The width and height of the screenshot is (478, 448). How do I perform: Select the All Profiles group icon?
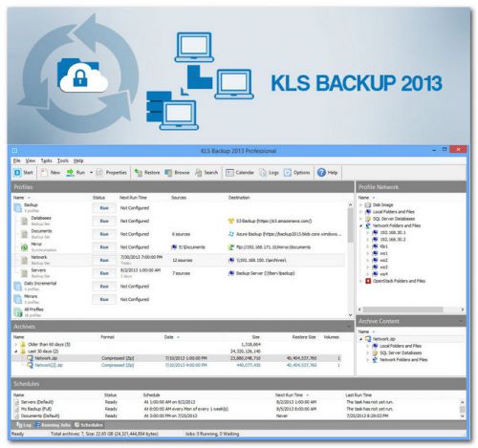(x=18, y=312)
